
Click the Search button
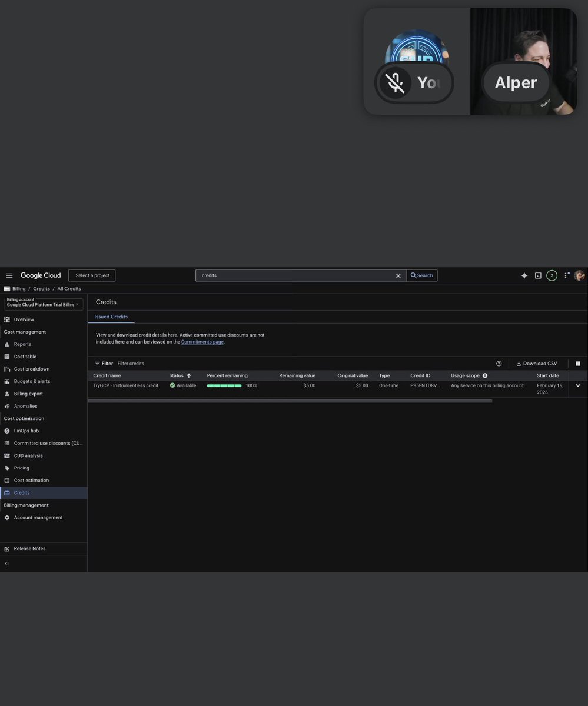(422, 275)
